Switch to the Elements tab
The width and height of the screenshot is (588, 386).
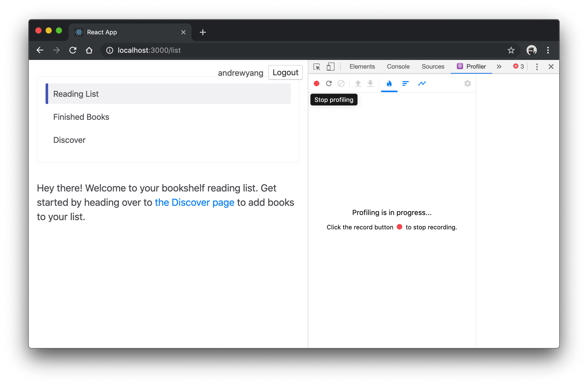point(362,66)
